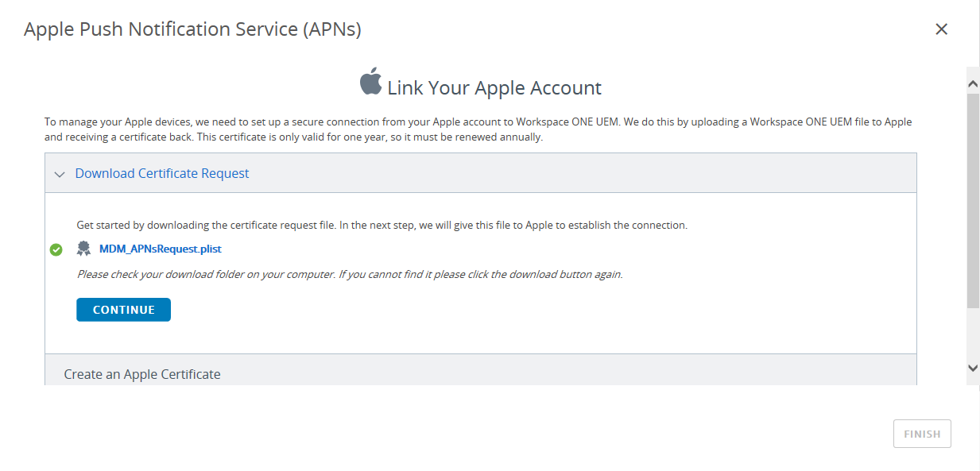Click the 'Get started by downloading' instruction text
Screen dimensions: 980x471
click(382, 225)
